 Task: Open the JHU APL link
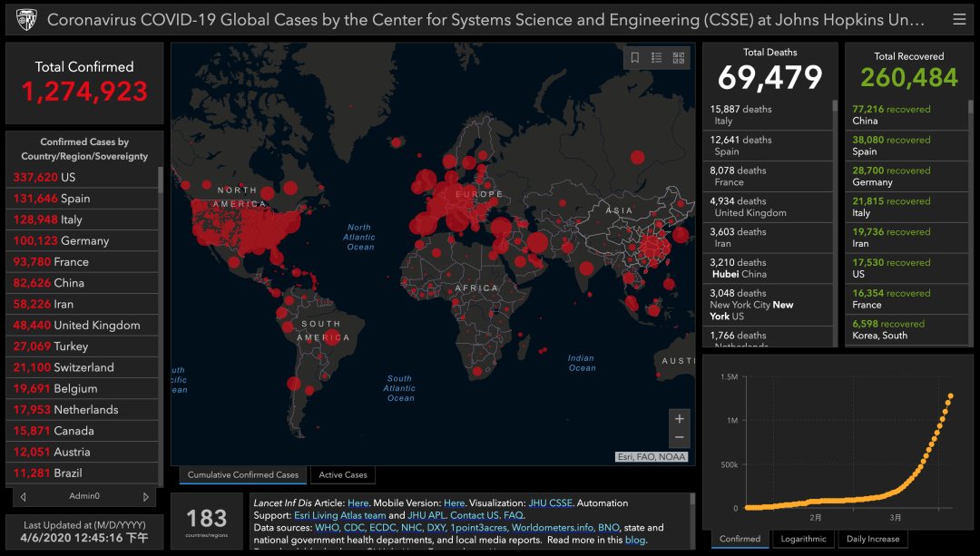[x=426, y=515]
